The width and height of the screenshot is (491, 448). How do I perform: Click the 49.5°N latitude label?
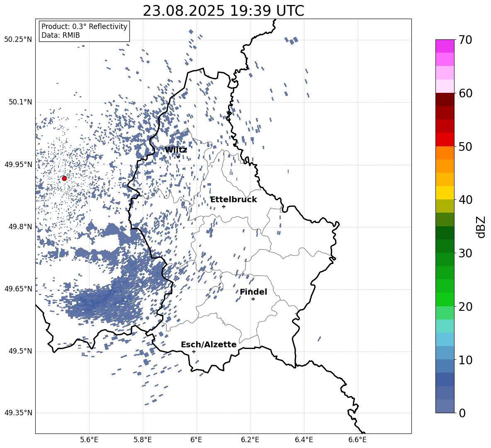[x=20, y=351]
